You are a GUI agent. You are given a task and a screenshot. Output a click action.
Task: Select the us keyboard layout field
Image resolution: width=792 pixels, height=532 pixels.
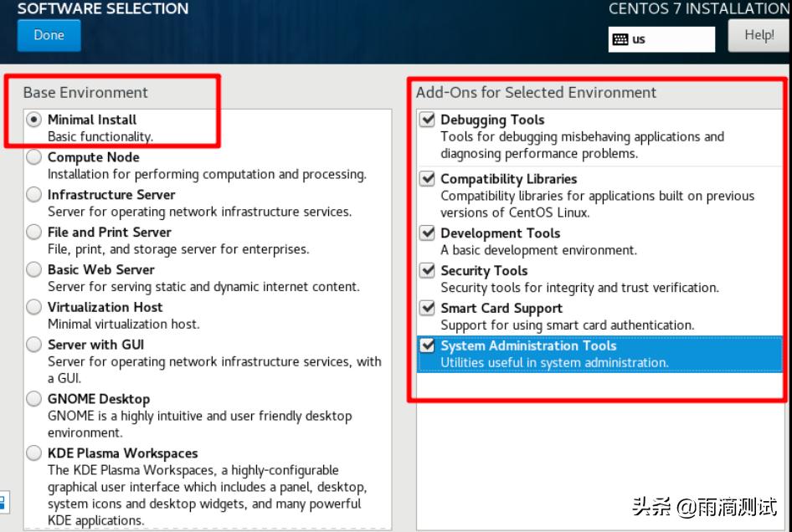pyautogui.click(x=661, y=39)
